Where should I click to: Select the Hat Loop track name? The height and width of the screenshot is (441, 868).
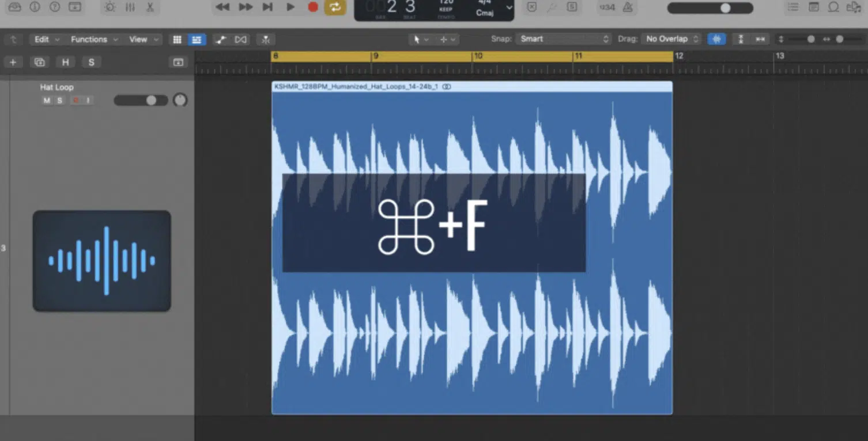[56, 88]
